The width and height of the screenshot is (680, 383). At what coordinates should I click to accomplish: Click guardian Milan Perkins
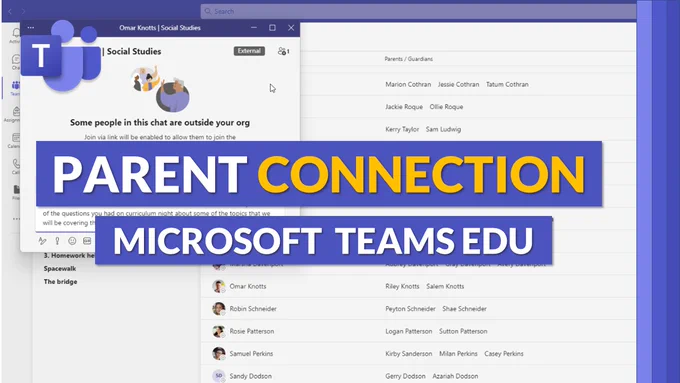(x=458, y=354)
